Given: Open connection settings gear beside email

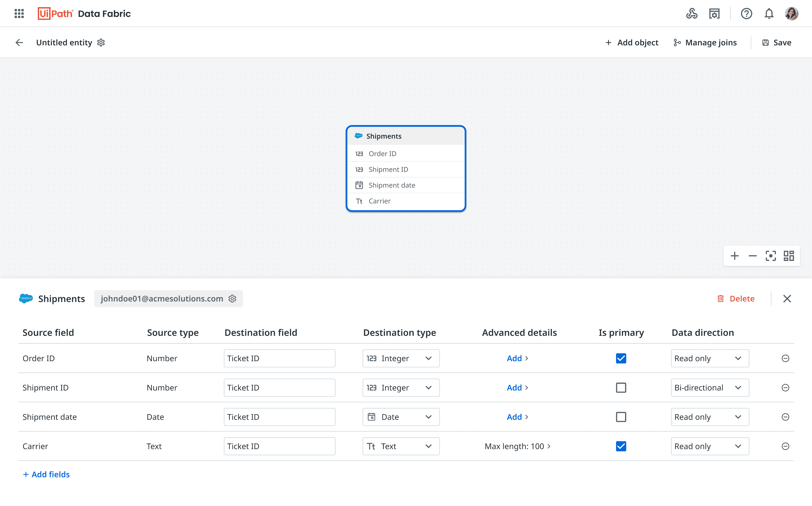Looking at the screenshot, I should pos(232,299).
